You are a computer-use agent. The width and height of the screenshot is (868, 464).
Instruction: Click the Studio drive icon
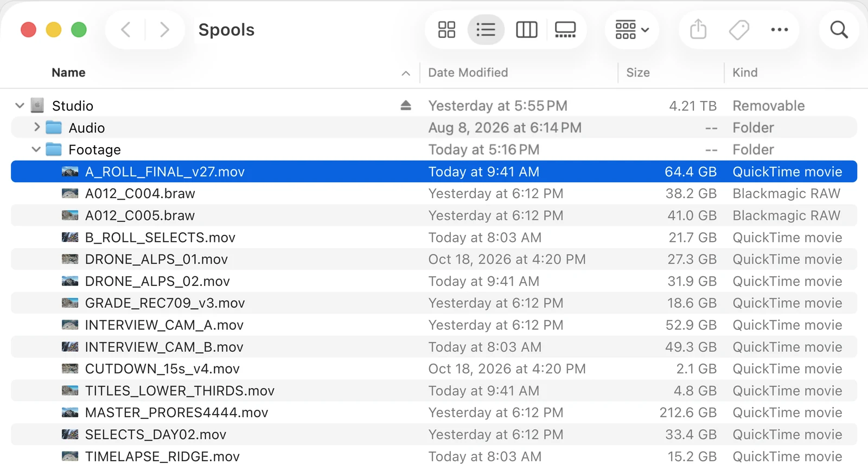37,105
